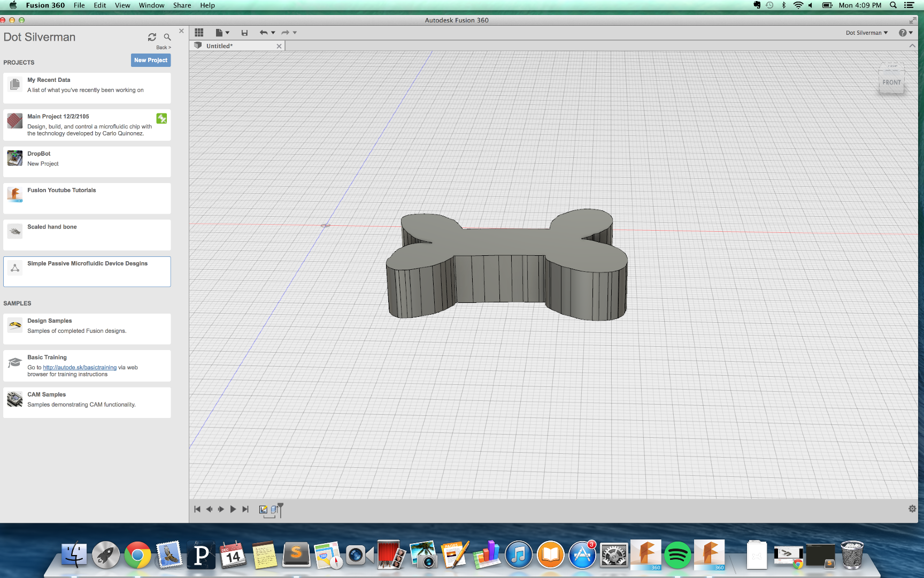The height and width of the screenshot is (578, 924).
Task: Open Spotlight search in menu bar
Action: 893,5
